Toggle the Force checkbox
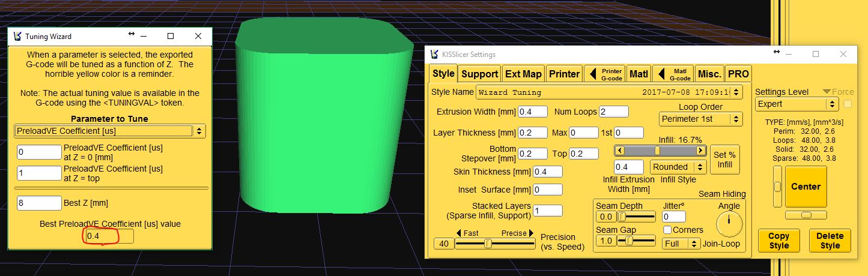The width and height of the screenshot is (868, 276). [x=848, y=104]
